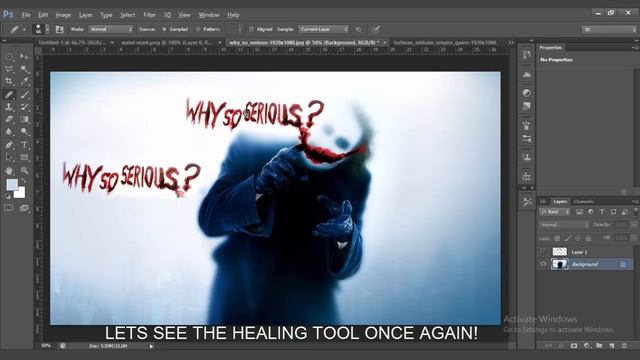Open the healing Mode dropdown
This screenshot has height=360, width=640.
coord(111,29)
